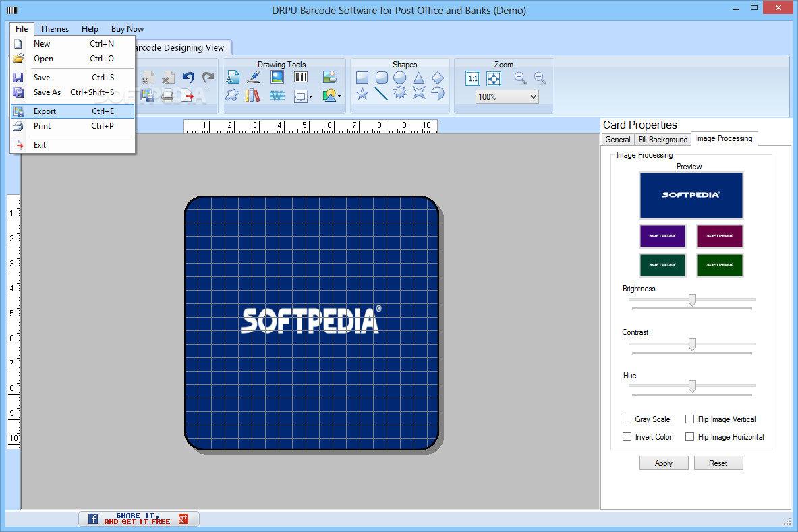The width and height of the screenshot is (798, 532).
Task: Select the image library tool icon
Action: pyautogui.click(x=329, y=78)
